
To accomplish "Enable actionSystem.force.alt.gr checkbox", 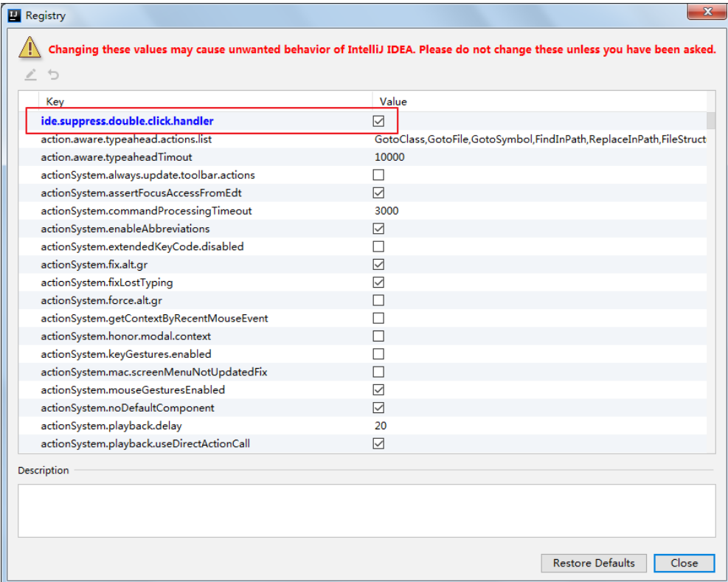I will (378, 300).
